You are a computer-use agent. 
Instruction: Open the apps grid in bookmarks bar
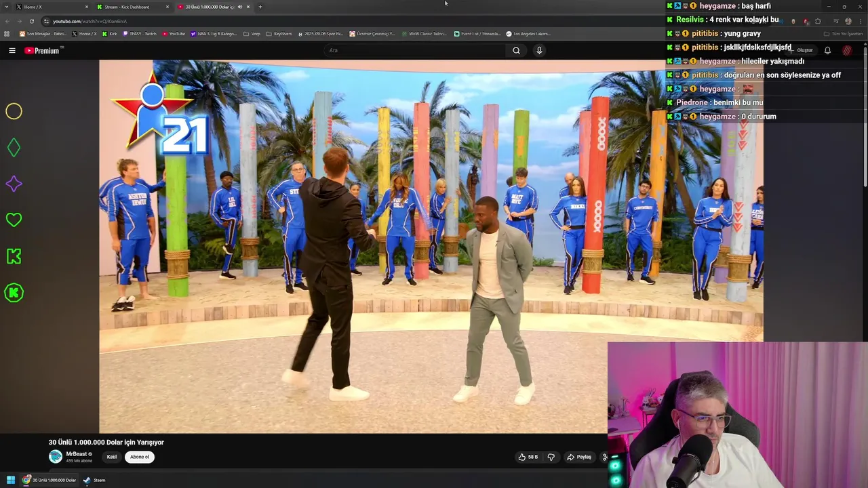[7, 34]
